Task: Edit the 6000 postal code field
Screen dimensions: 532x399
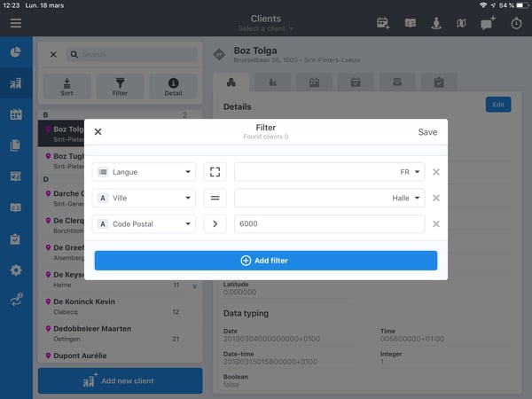Action: (x=329, y=224)
